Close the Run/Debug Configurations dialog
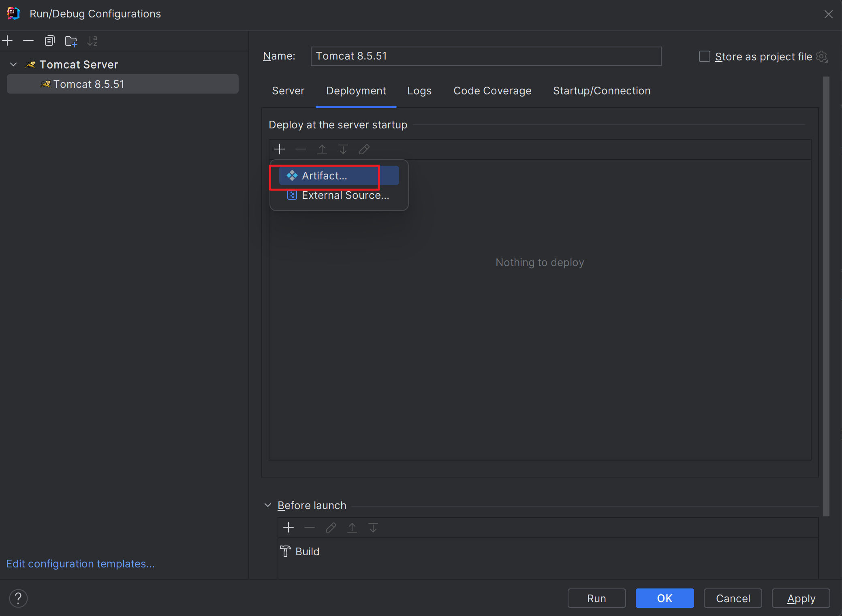Image resolution: width=842 pixels, height=616 pixels. (828, 14)
